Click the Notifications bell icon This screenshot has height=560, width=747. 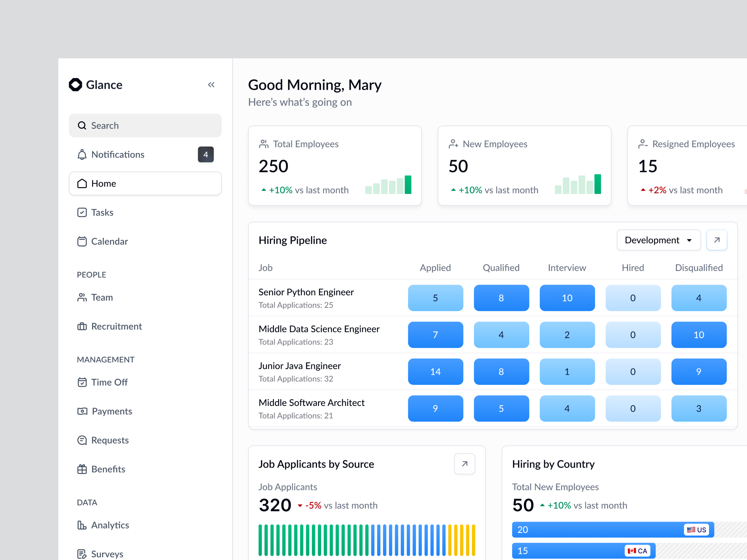click(82, 155)
